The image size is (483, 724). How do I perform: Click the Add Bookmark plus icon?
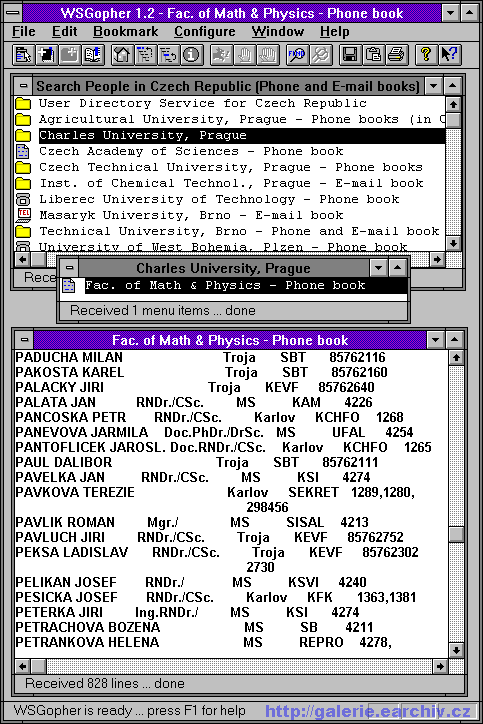70,55
